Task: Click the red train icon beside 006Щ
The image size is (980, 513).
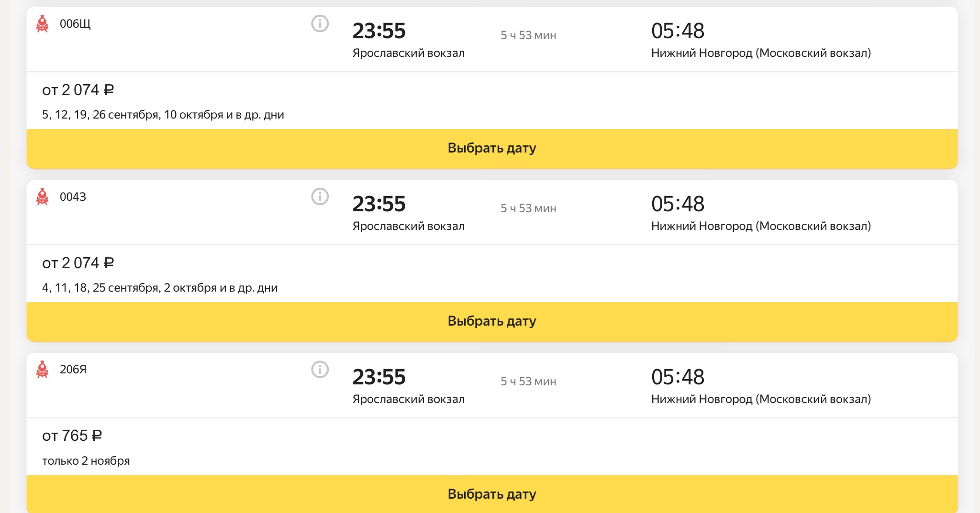Action: pyautogui.click(x=42, y=23)
